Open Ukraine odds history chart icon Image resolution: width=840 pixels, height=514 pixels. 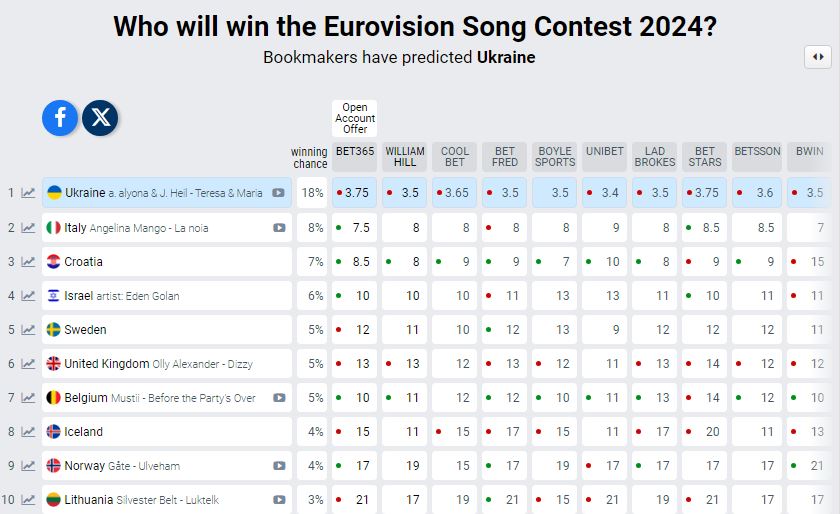28,193
